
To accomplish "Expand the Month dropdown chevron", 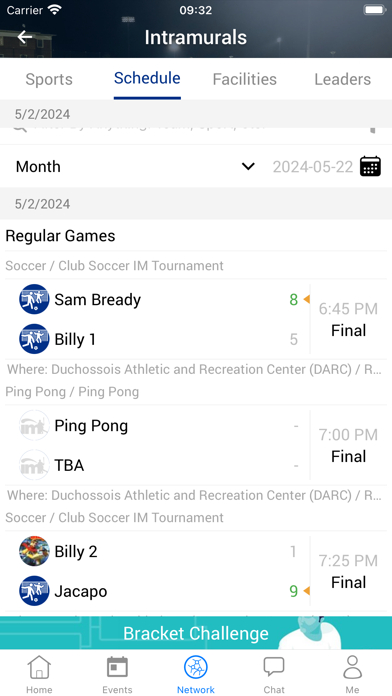I will click(248, 166).
